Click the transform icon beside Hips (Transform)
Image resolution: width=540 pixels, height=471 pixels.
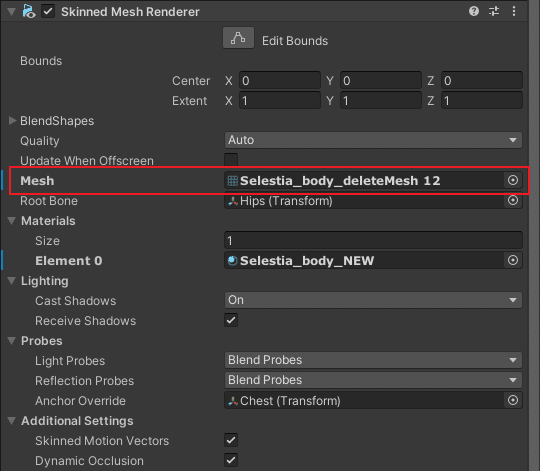[x=232, y=201]
